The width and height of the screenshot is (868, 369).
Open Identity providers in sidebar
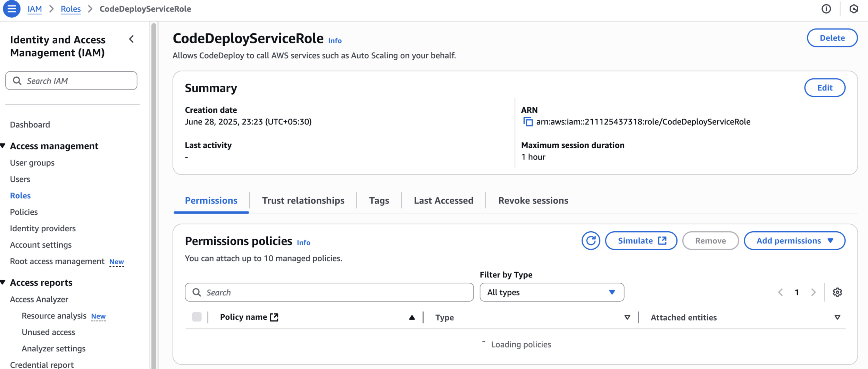tap(43, 228)
